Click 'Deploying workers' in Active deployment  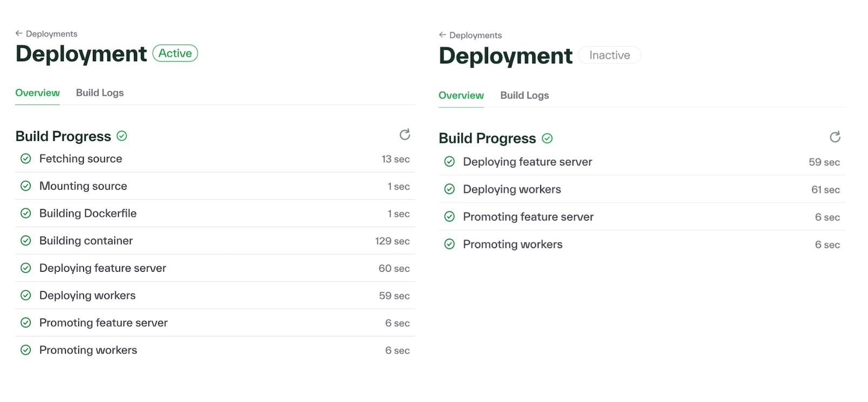tap(87, 296)
